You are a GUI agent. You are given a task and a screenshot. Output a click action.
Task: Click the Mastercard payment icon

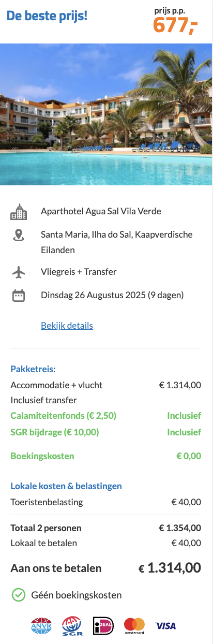tap(134, 625)
